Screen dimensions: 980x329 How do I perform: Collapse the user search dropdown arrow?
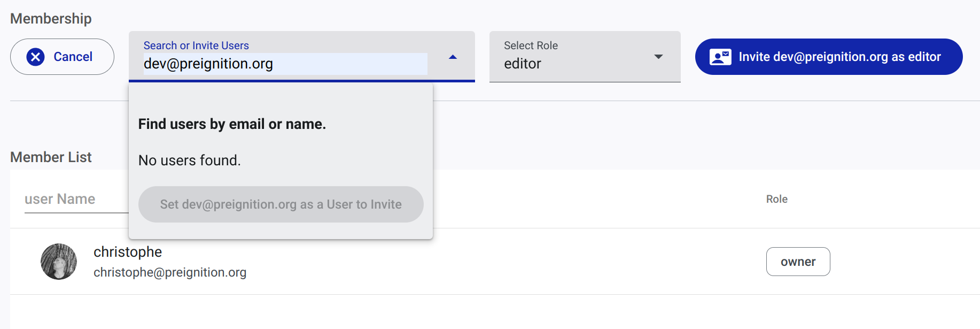point(453,57)
